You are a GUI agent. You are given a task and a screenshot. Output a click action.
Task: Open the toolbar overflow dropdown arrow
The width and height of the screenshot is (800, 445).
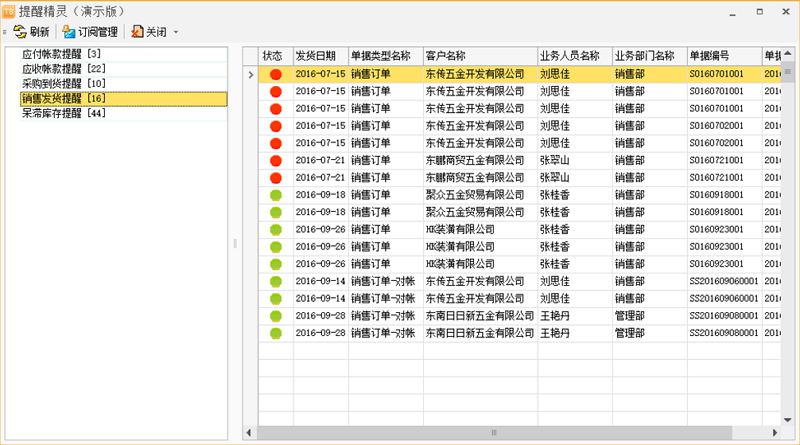click(176, 32)
